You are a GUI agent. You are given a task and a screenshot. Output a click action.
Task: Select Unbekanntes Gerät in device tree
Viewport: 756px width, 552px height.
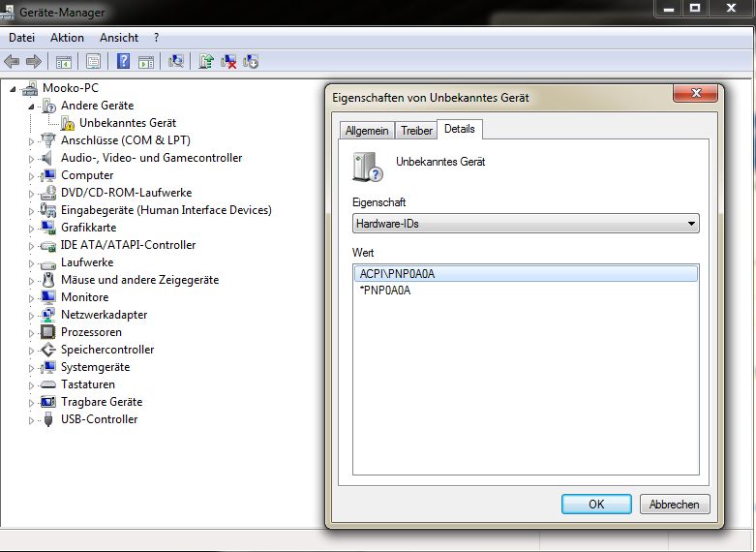(x=127, y=123)
